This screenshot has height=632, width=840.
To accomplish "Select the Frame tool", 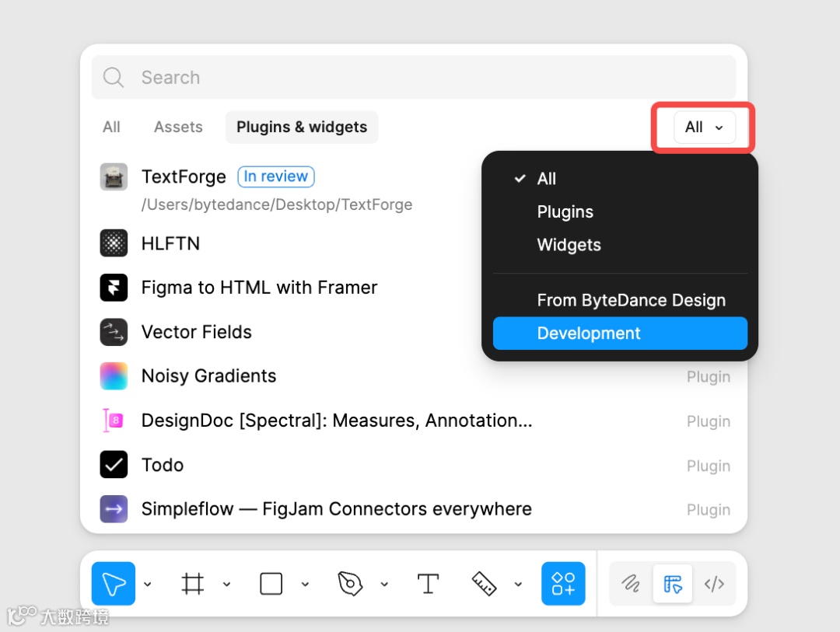I will click(193, 583).
